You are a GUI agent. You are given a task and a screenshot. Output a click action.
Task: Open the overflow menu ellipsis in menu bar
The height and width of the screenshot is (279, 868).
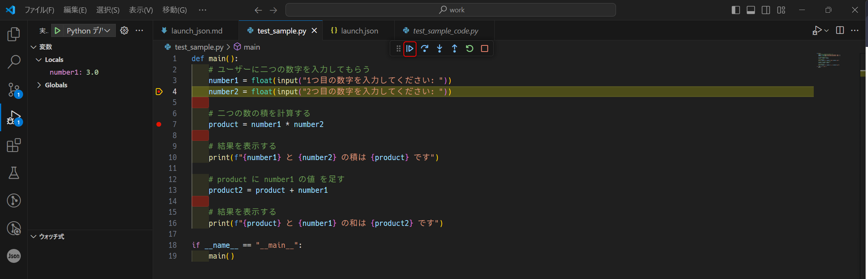(x=202, y=10)
